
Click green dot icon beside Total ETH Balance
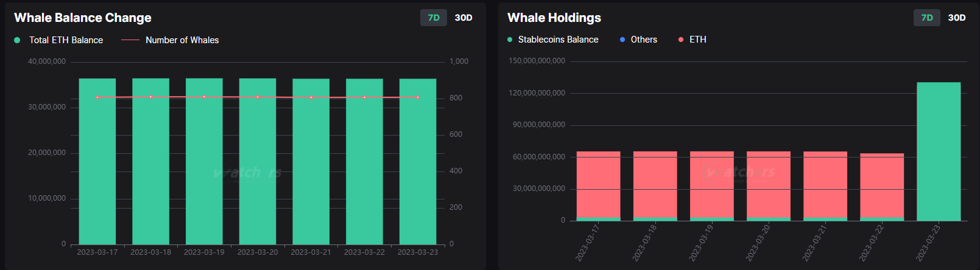pos(17,40)
